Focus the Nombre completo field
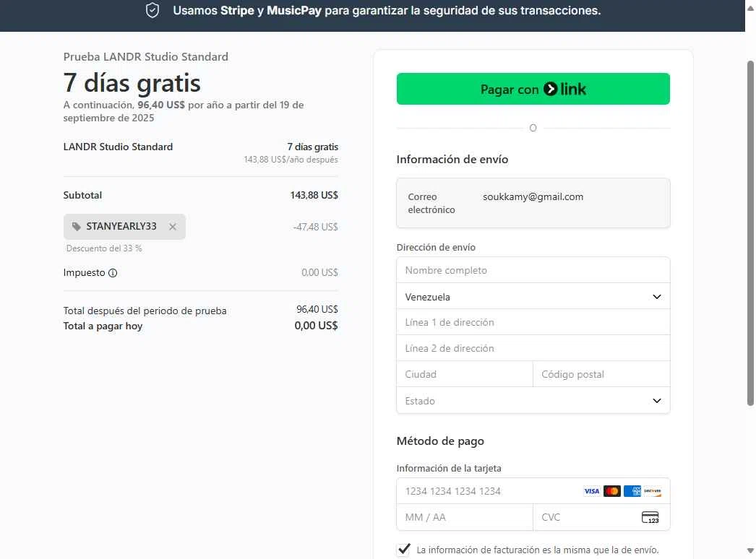 tap(533, 270)
